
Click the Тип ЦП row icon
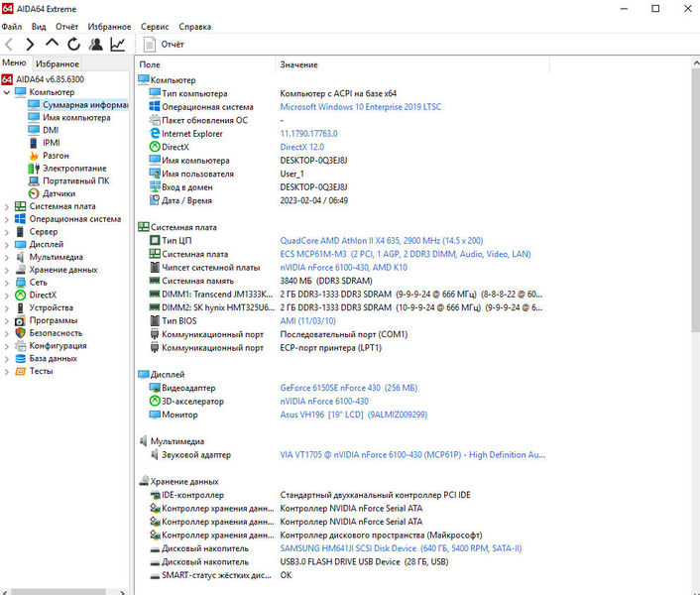point(155,240)
